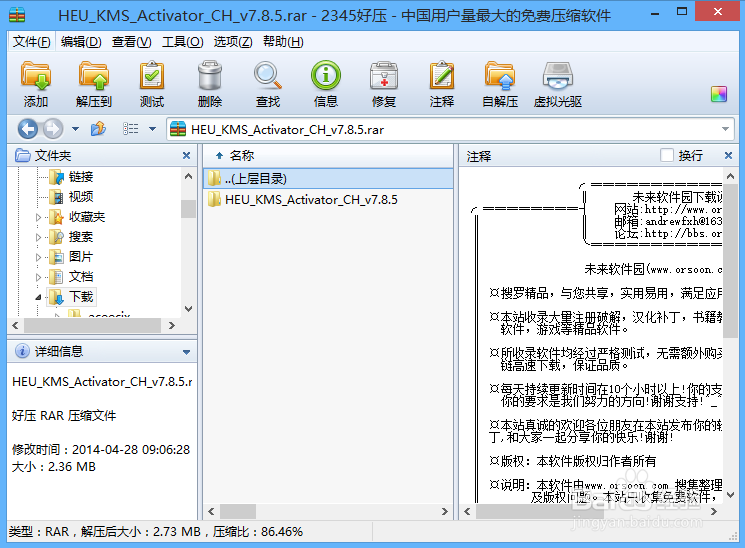Select the ..(上层目录) row
This screenshot has height=548, width=745.
click(328, 179)
